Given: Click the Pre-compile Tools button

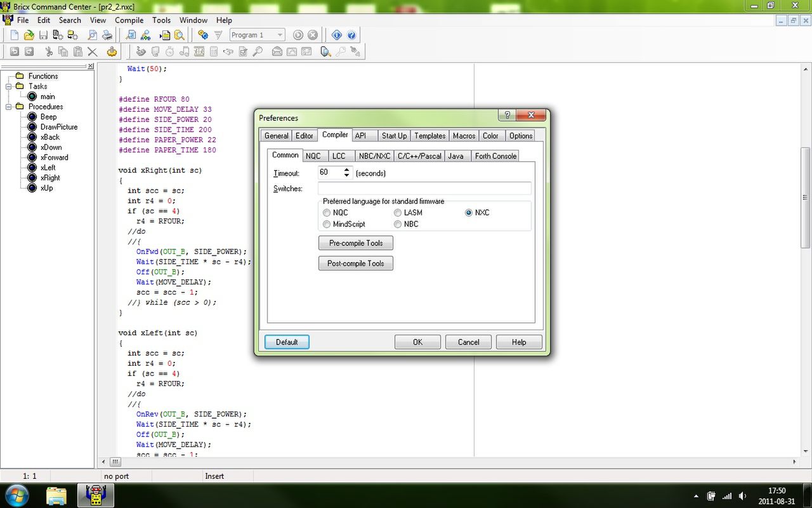Looking at the screenshot, I should click(355, 243).
